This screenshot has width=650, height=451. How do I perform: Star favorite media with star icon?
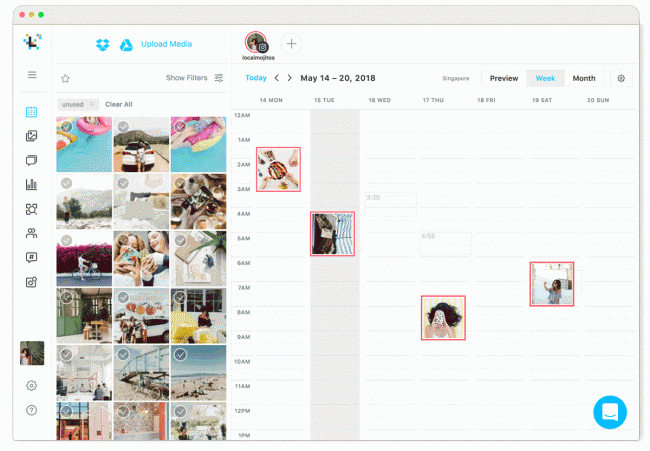[x=65, y=78]
